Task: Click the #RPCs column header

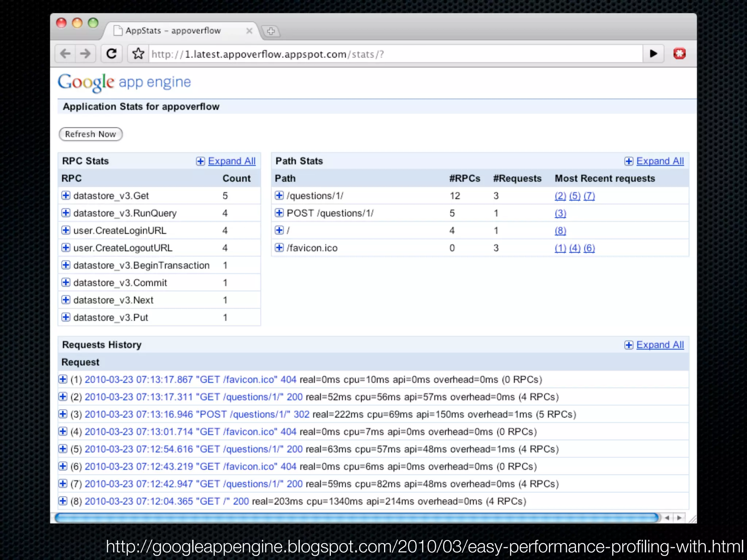Action: tap(465, 179)
